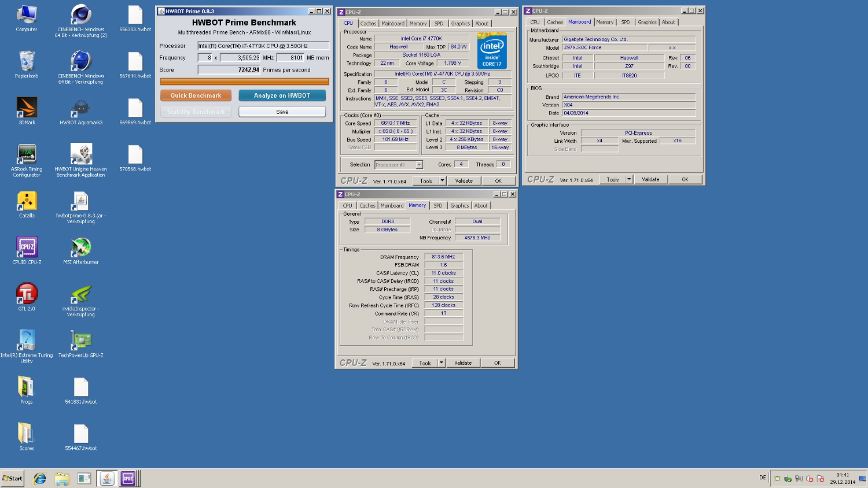Open Memory tab in Mainboard window
Viewport: 868px width, 488px height.
[605, 22]
